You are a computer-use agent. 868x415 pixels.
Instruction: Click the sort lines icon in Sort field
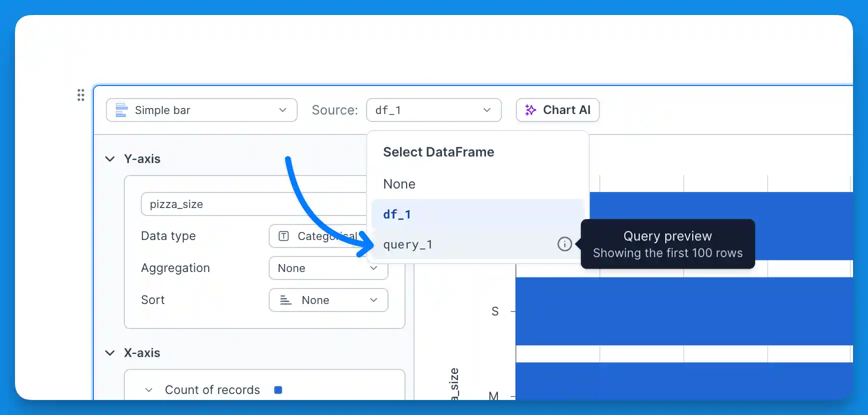click(x=284, y=300)
